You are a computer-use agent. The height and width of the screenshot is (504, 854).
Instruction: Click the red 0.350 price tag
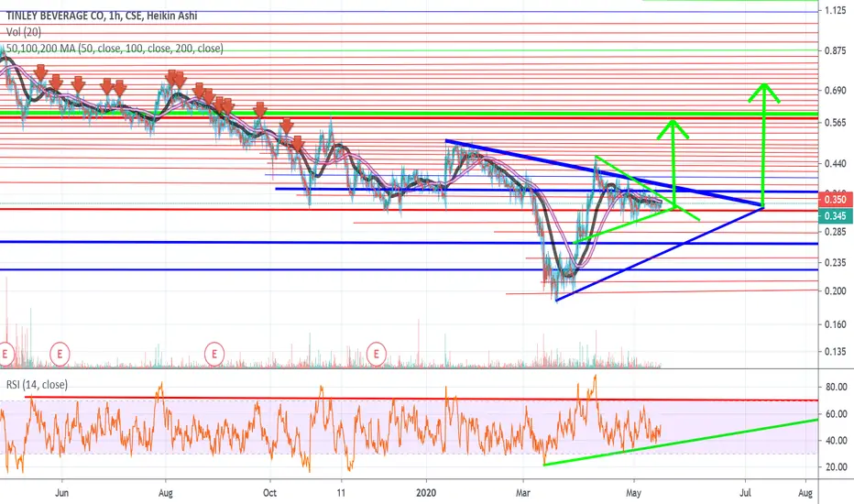[x=835, y=200]
